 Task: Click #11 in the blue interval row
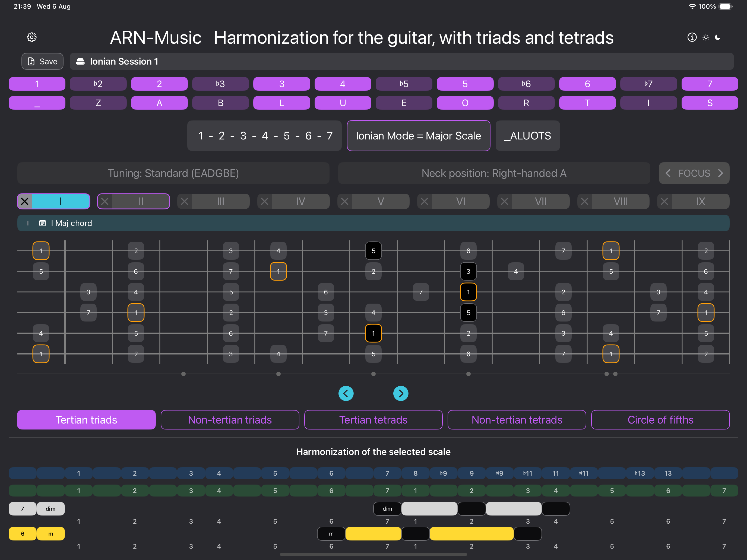[584, 473]
